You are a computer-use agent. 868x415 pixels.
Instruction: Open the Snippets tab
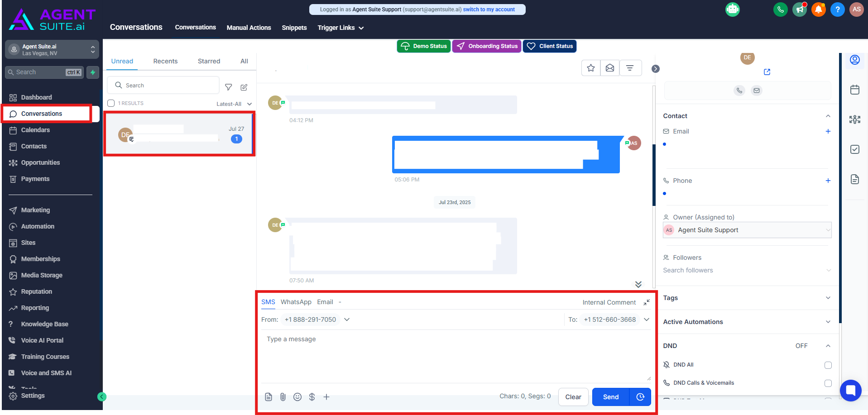pyautogui.click(x=294, y=28)
